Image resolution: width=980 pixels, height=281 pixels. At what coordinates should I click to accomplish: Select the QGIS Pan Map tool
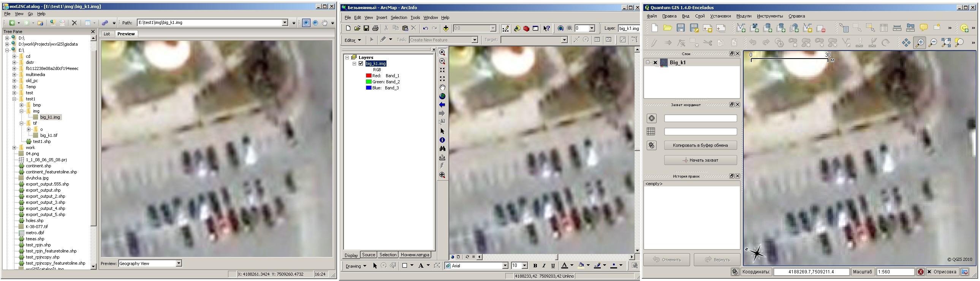tap(906, 43)
